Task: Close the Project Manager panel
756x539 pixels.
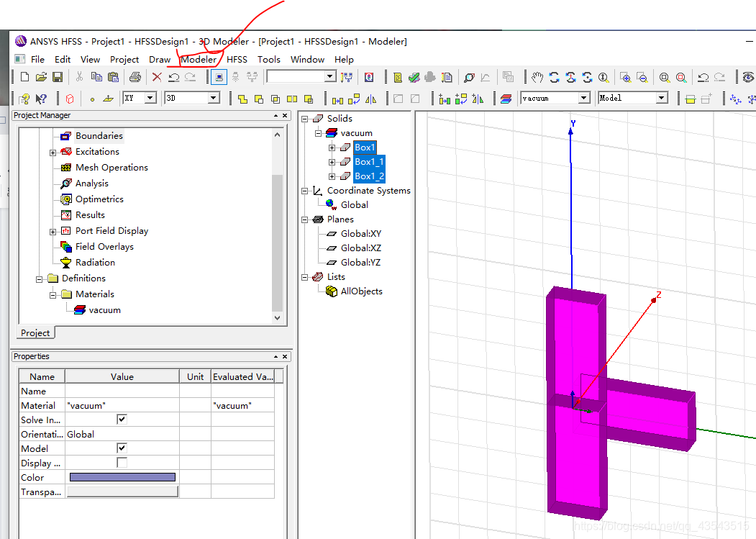Action: click(x=285, y=115)
